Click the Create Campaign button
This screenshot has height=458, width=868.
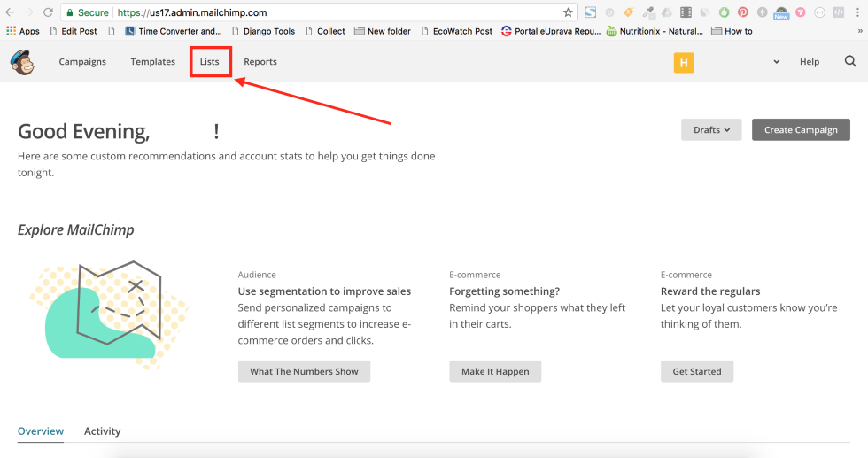click(801, 130)
